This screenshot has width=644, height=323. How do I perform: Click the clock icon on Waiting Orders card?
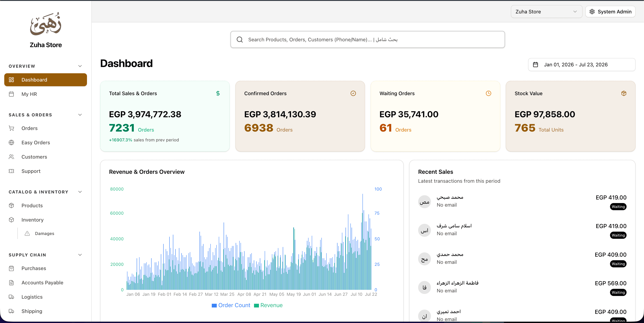488,93
